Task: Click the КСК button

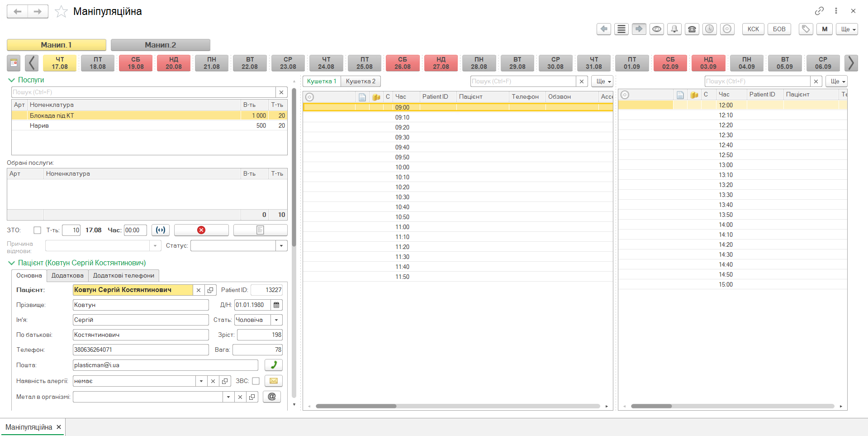Action: (x=753, y=29)
